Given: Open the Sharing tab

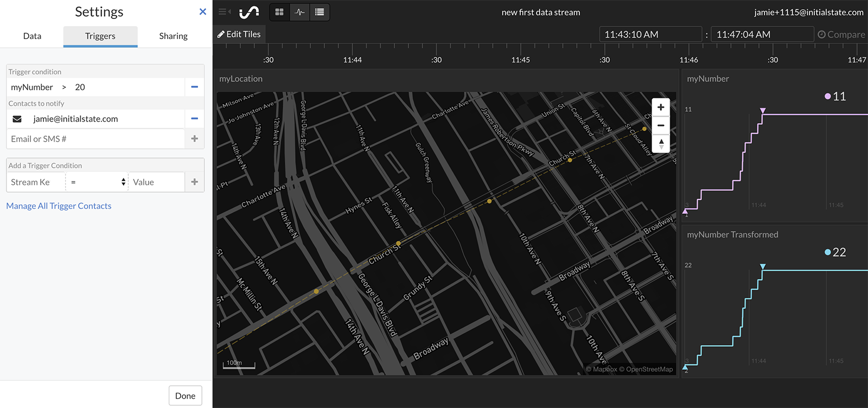Looking at the screenshot, I should (173, 36).
